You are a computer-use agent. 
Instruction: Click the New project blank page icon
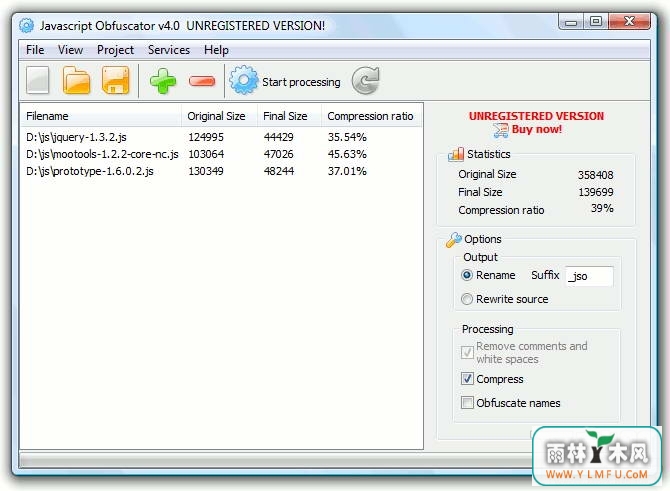click(38, 80)
